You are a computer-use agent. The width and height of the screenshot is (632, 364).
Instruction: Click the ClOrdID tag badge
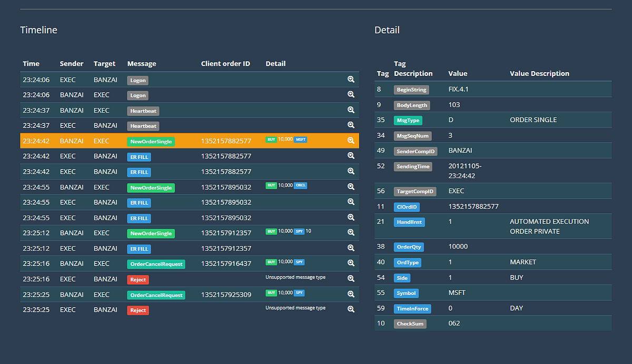[406, 206]
